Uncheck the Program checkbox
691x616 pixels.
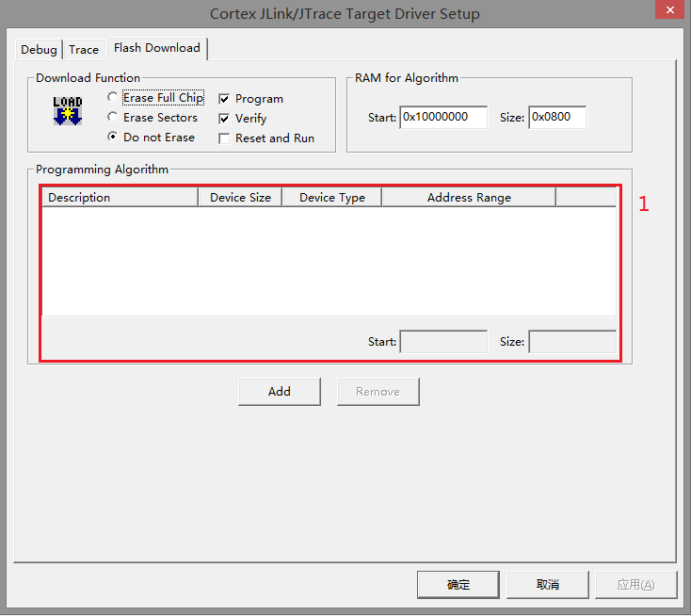224,99
